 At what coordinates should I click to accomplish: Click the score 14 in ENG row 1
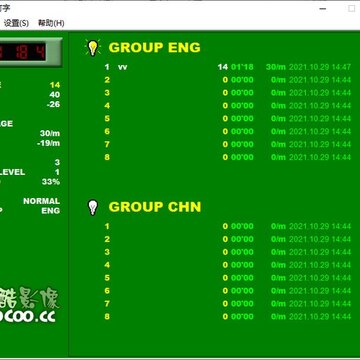[223, 67]
